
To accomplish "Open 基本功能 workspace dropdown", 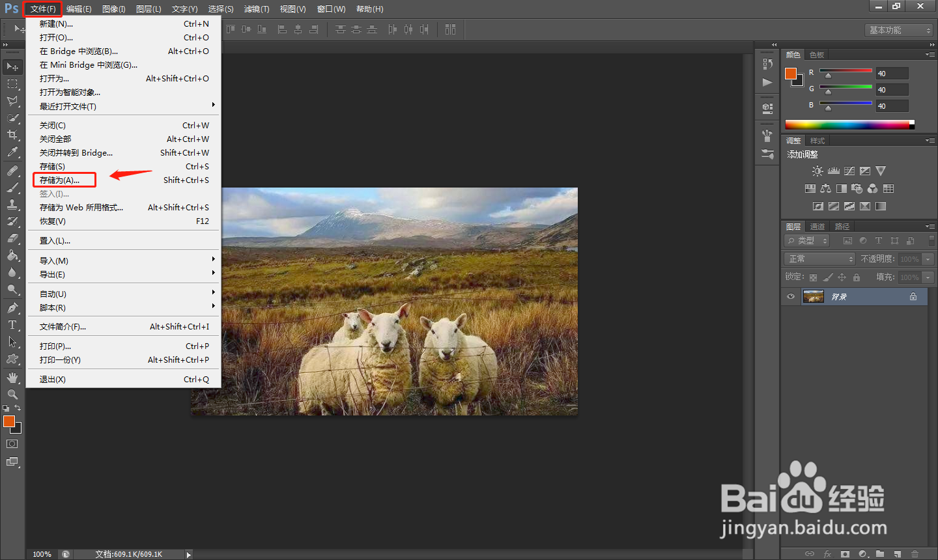I will pos(900,30).
